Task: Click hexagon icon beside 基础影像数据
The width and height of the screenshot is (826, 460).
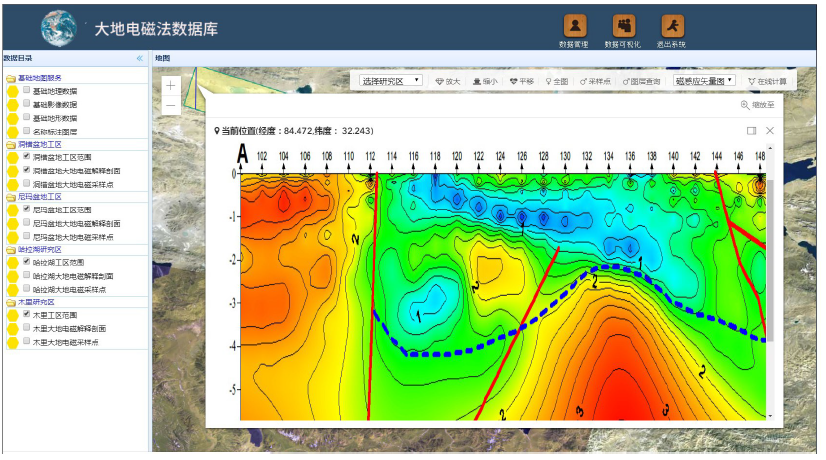Action: tap(13, 105)
